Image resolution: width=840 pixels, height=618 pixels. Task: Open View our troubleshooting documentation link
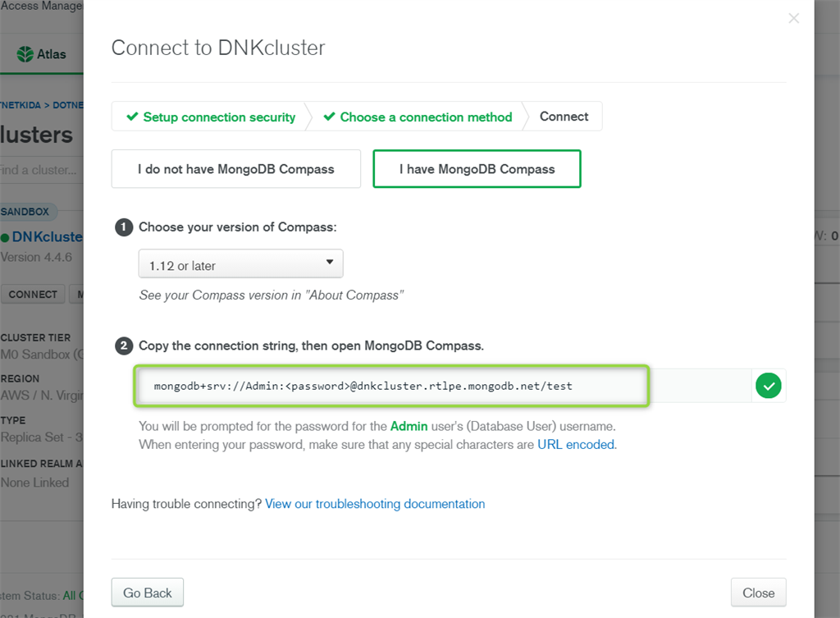point(375,504)
